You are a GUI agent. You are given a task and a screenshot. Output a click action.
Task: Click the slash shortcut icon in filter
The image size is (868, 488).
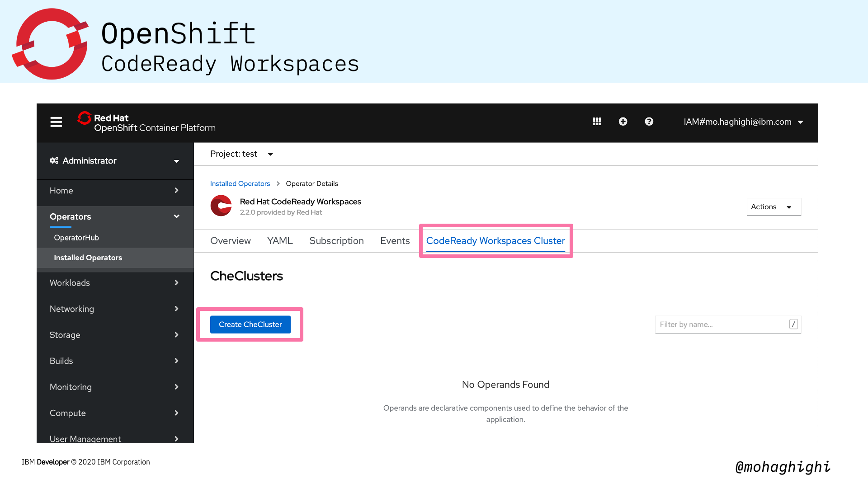793,324
